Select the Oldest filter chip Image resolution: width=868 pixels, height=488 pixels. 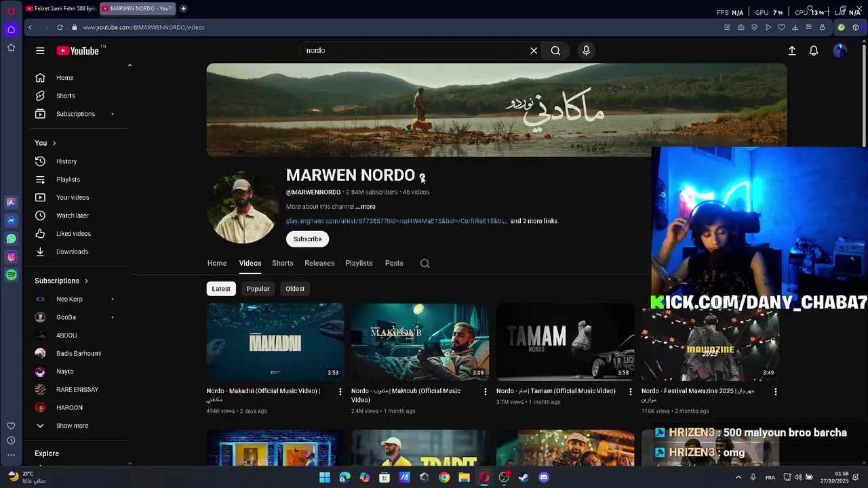295,289
